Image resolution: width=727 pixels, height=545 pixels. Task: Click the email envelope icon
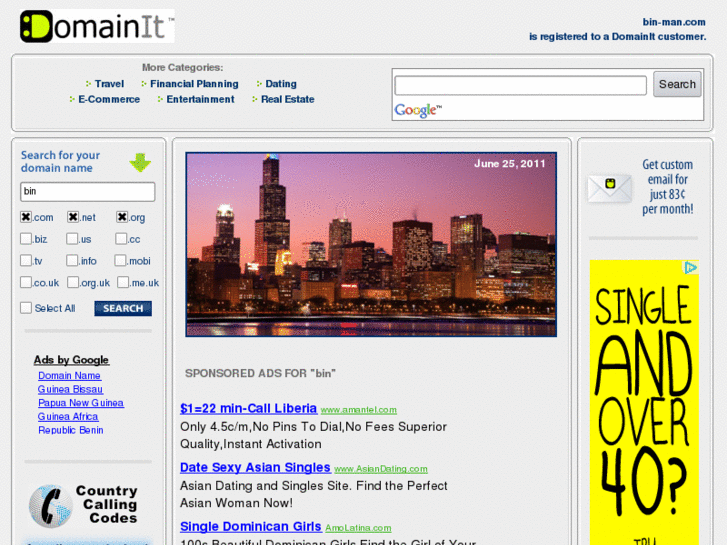tap(610, 188)
